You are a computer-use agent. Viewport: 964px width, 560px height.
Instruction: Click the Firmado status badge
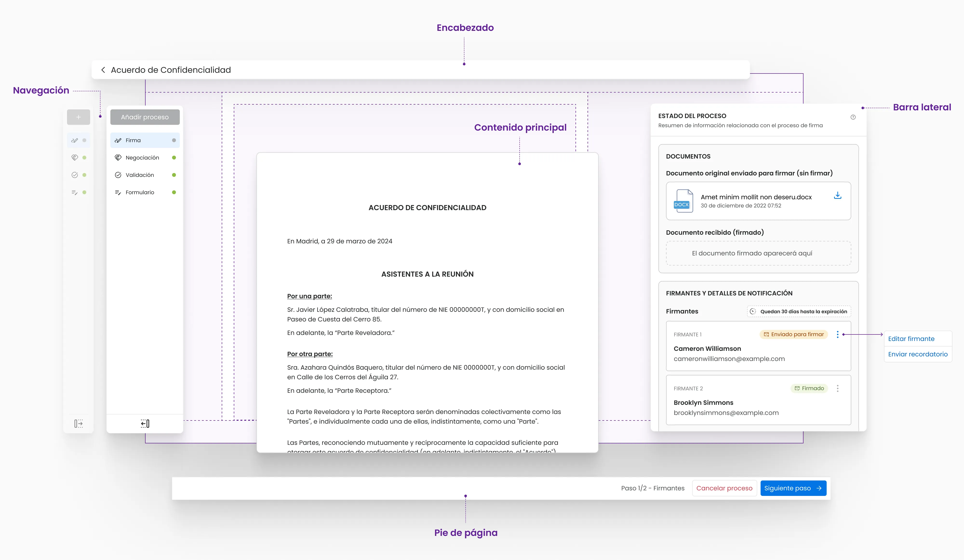click(x=809, y=388)
